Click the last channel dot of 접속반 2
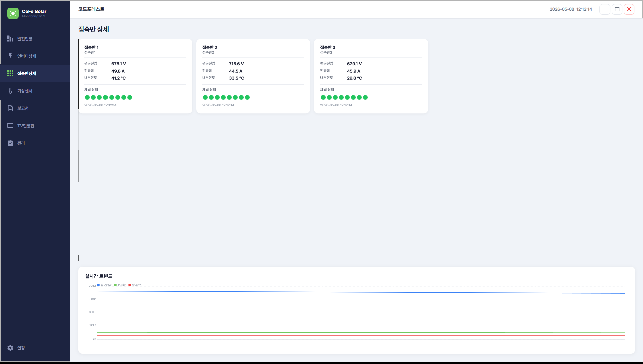Image resolution: width=643 pixels, height=364 pixels. pos(247,97)
